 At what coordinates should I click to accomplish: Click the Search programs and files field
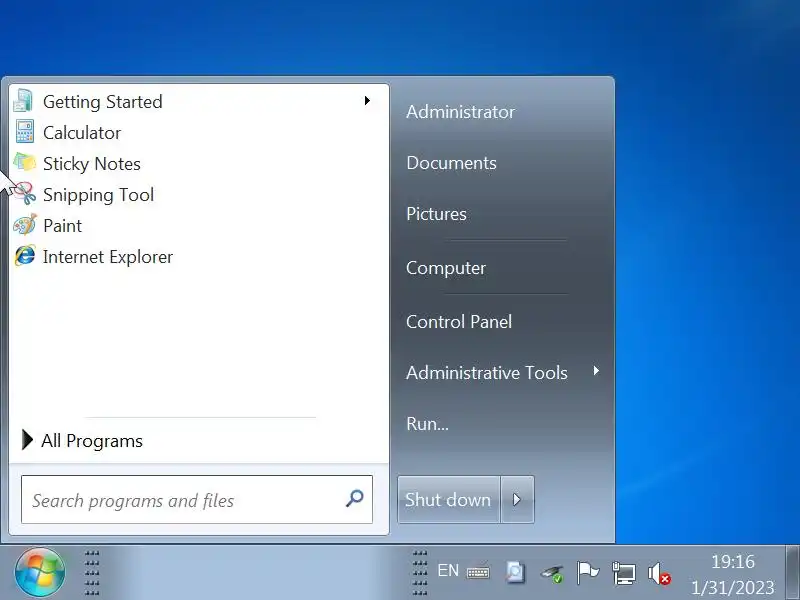point(197,499)
